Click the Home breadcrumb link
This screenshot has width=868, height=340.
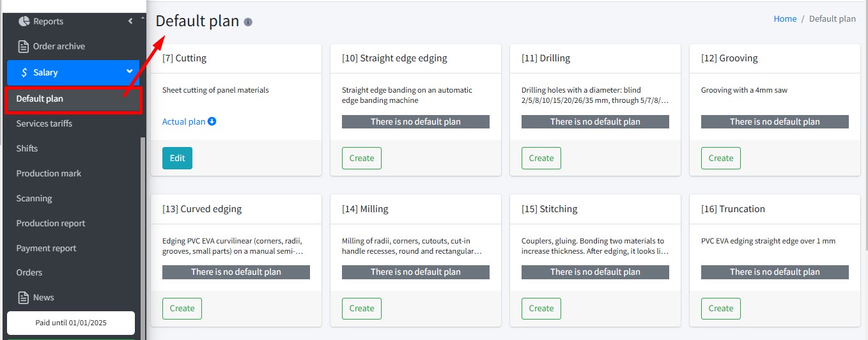coord(785,19)
